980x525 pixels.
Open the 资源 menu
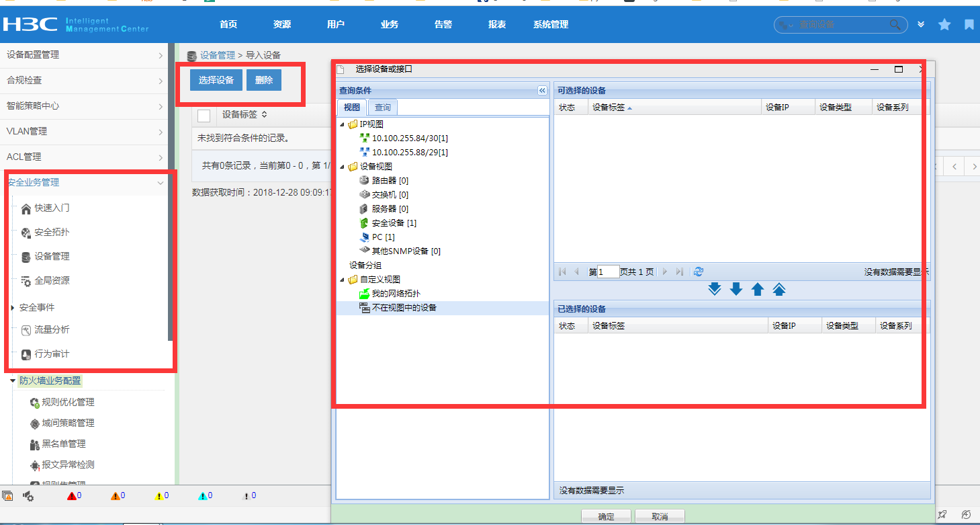coord(282,24)
